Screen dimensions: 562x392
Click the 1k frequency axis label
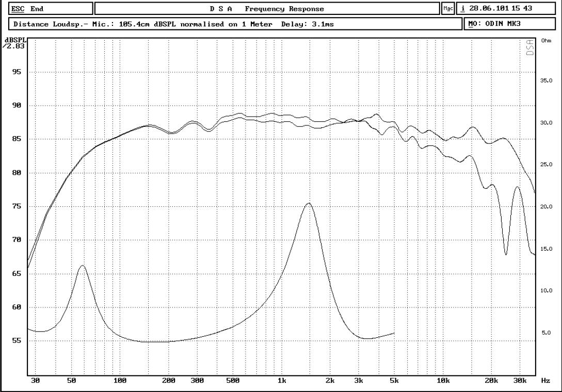282,380
